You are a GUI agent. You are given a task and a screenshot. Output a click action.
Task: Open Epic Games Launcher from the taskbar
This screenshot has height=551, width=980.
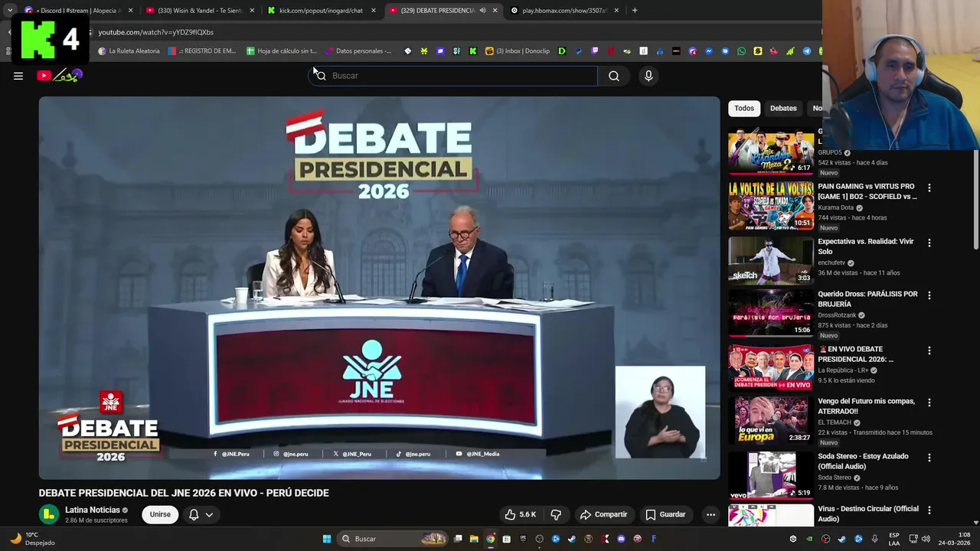tap(523, 539)
